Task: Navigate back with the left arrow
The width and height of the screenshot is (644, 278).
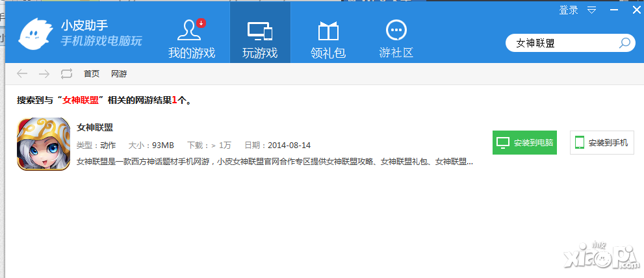Action: [22, 73]
